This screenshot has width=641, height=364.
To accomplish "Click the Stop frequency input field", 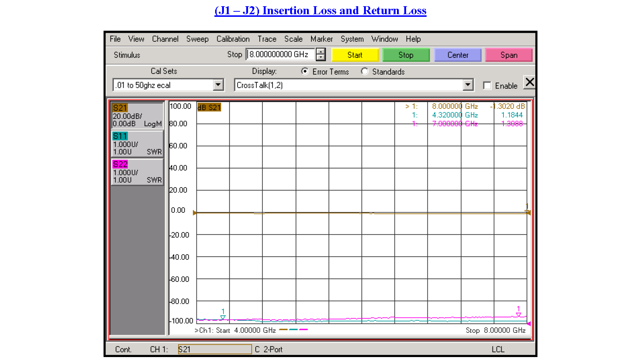I will pos(280,54).
